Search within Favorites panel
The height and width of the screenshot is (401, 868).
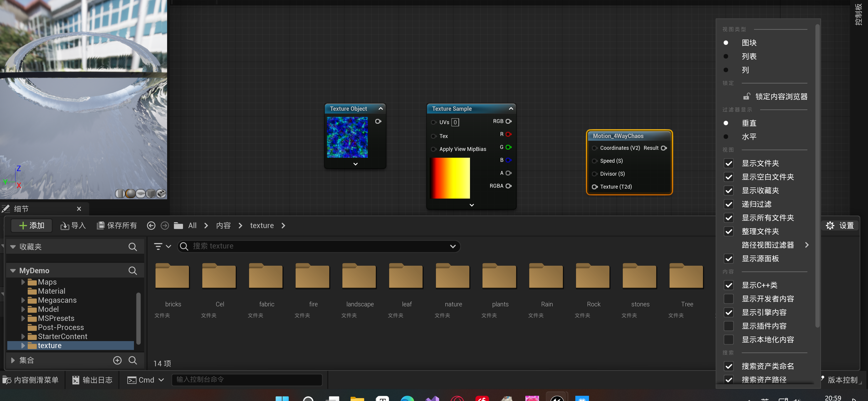click(x=133, y=247)
